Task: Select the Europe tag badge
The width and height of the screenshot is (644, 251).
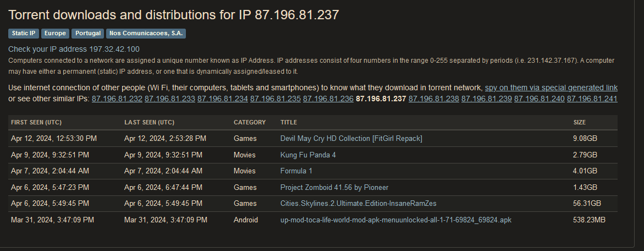Action: 55,33
